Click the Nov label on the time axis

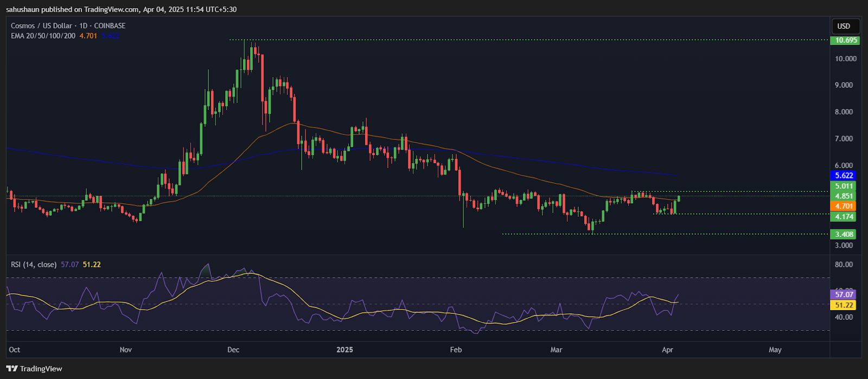(126, 350)
